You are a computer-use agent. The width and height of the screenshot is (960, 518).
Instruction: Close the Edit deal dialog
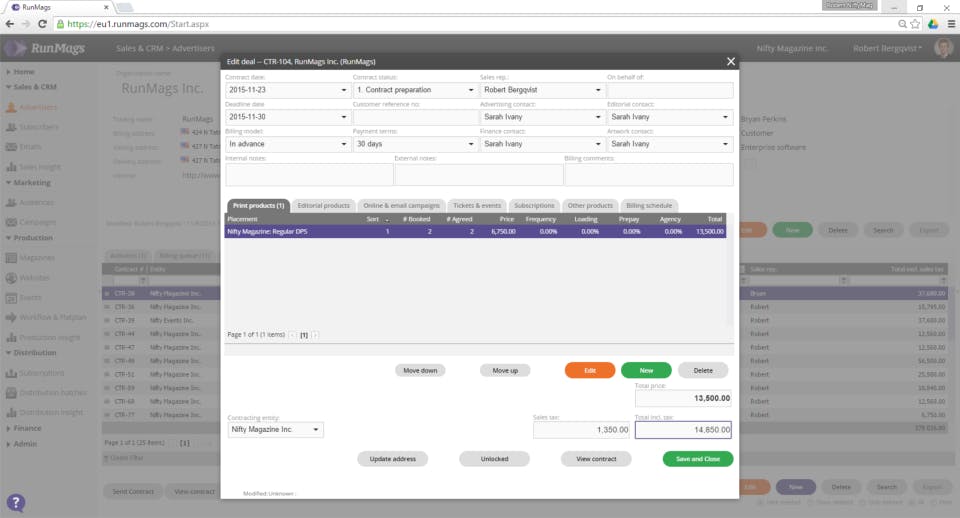click(x=730, y=61)
